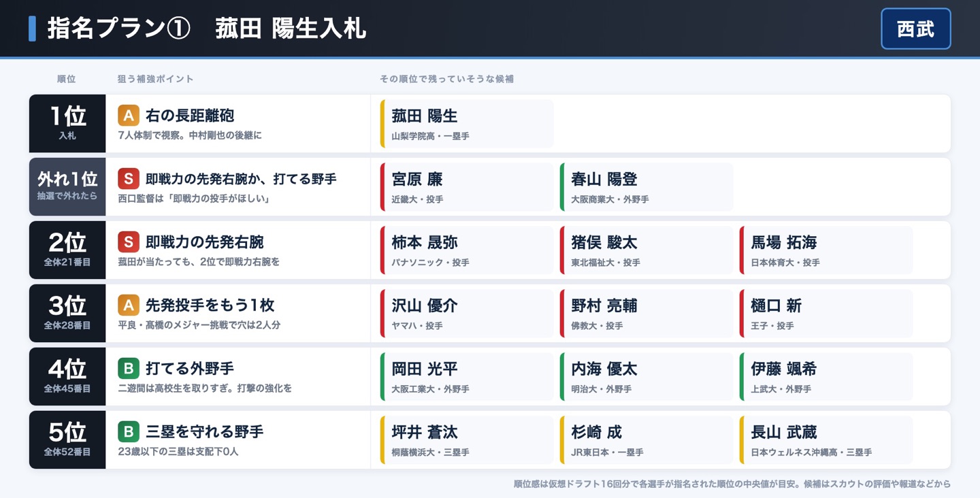980x498 pixels.
Task: Click the A badge beside 右の長距離砲
Action: 129,116
